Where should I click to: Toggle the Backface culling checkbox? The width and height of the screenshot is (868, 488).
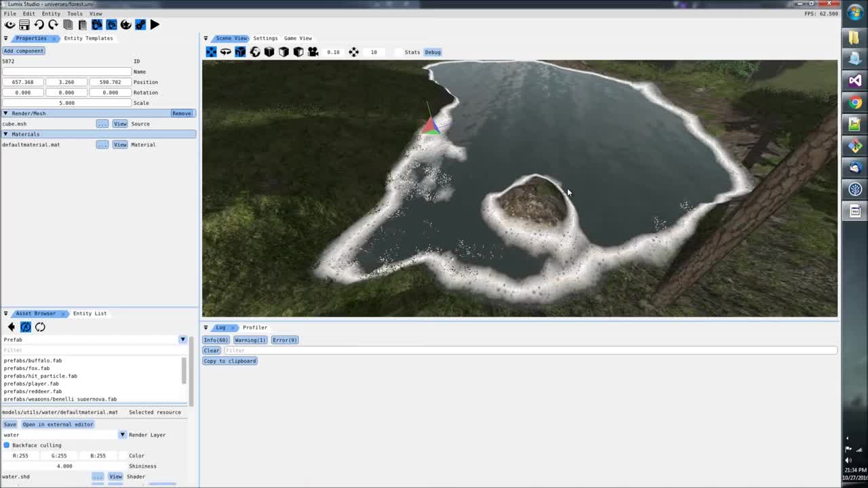pos(7,445)
